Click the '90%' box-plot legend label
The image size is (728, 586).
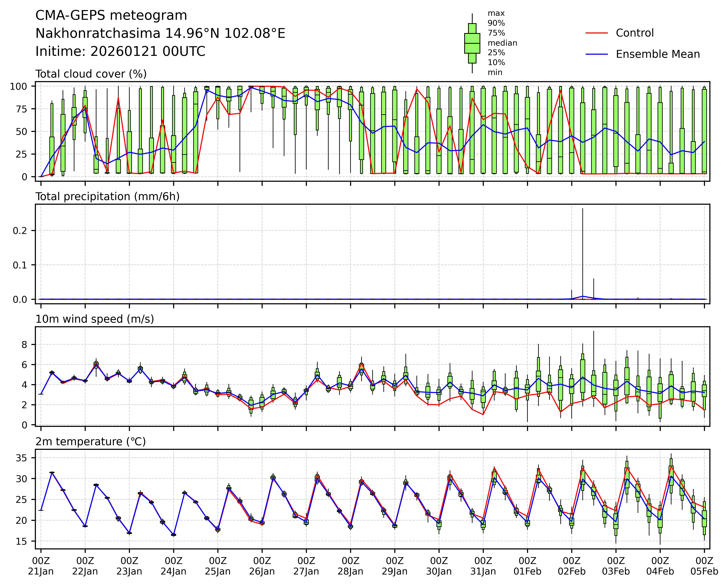tap(496, 23)
